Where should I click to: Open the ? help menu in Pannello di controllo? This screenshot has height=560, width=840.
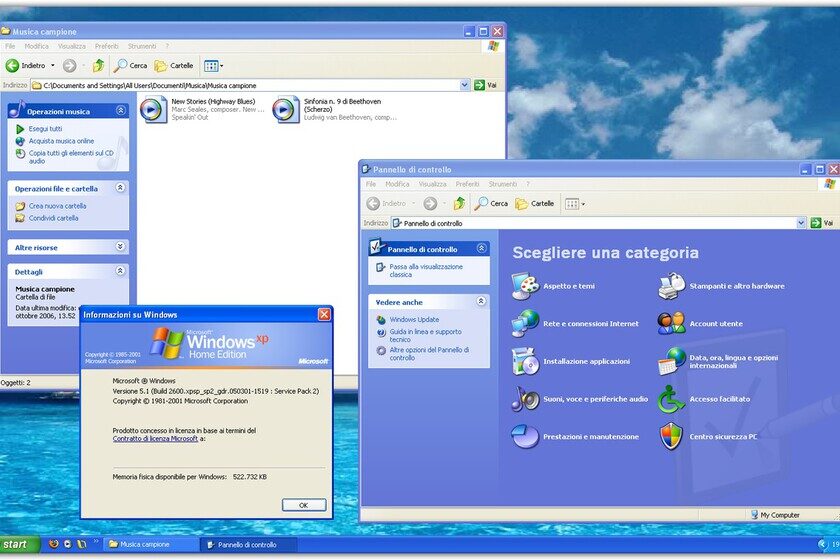[x=528, y=184]
